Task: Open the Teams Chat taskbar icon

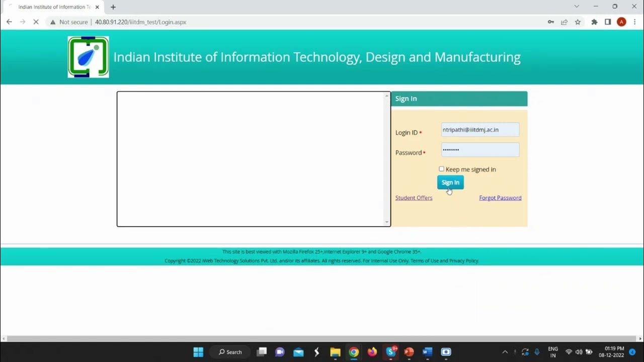Action: pos(280,352)
